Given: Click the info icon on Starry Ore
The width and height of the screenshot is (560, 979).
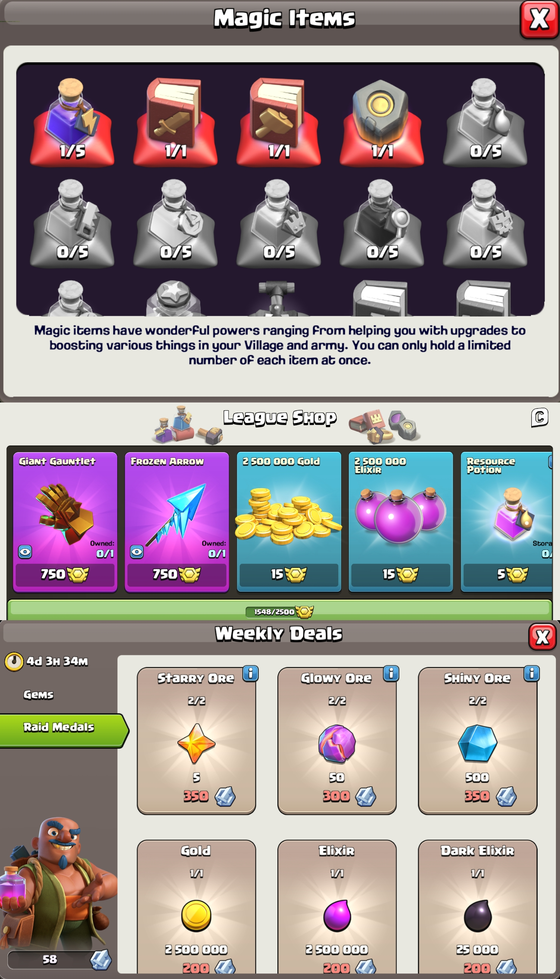Looking at the screenshot, I should click(x=251, y=673).
